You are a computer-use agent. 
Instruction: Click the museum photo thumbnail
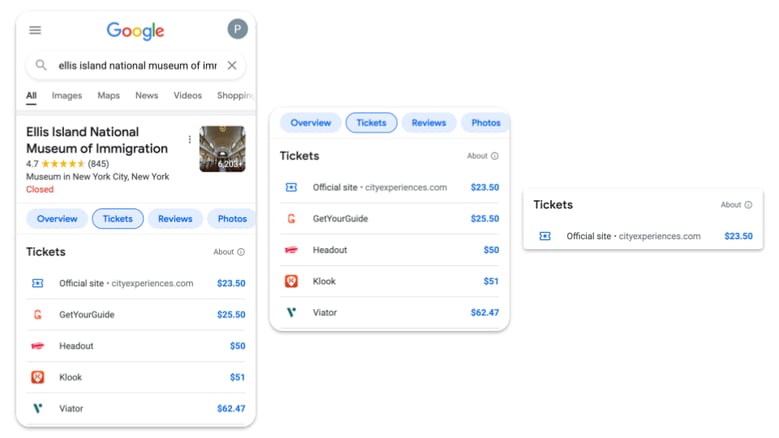[x=222, y=149]
